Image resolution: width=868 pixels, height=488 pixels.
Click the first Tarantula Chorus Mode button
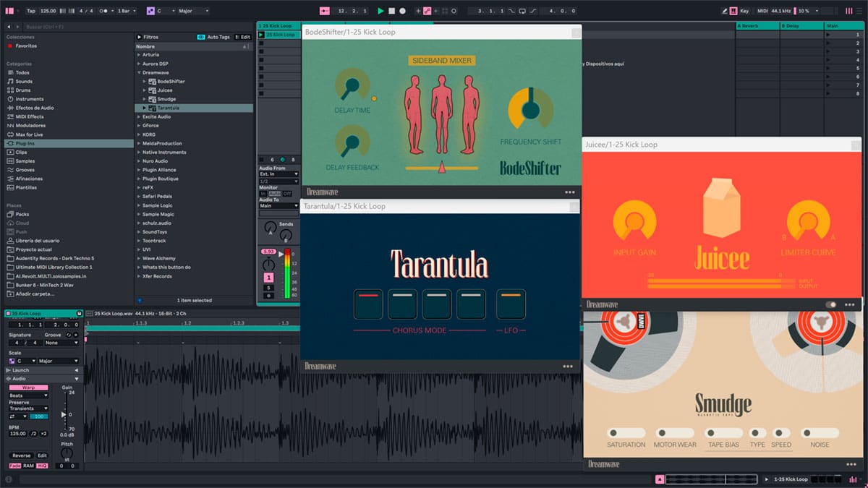click(368, 304)
